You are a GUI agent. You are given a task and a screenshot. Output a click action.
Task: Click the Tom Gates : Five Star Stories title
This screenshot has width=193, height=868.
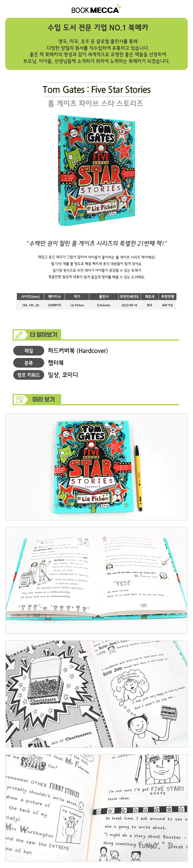(x=96, y=90)
